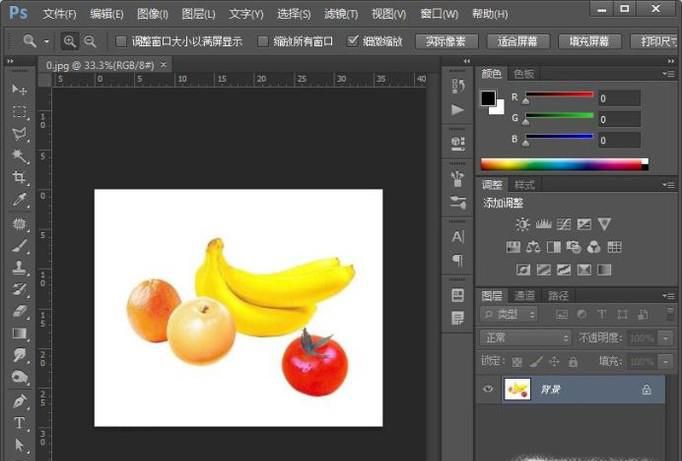Viewport: 682px width, 461px height.
Task: Select the Smudge tool
Action: 19,355
